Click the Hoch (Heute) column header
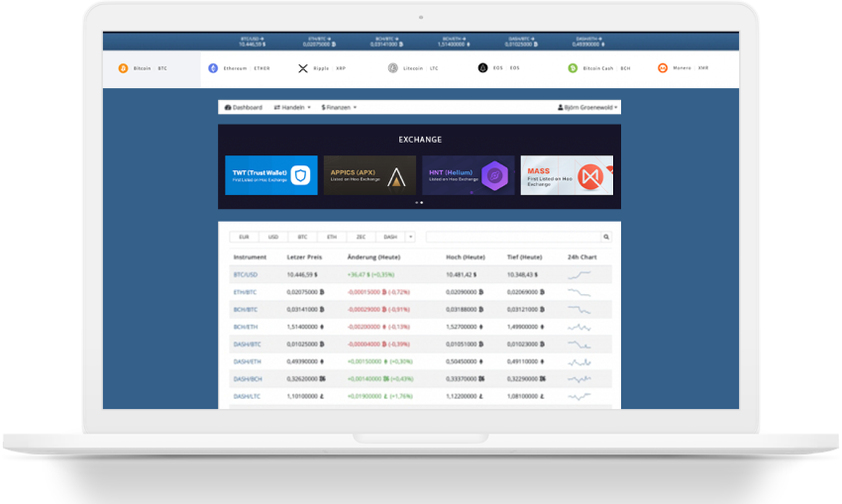The image size is (842, 504). (466, 257)
